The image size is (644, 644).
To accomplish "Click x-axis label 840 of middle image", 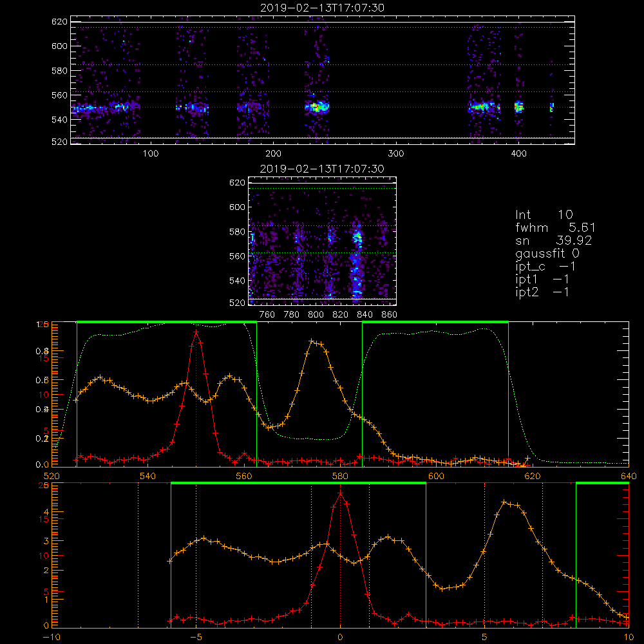I will [365, 315].
